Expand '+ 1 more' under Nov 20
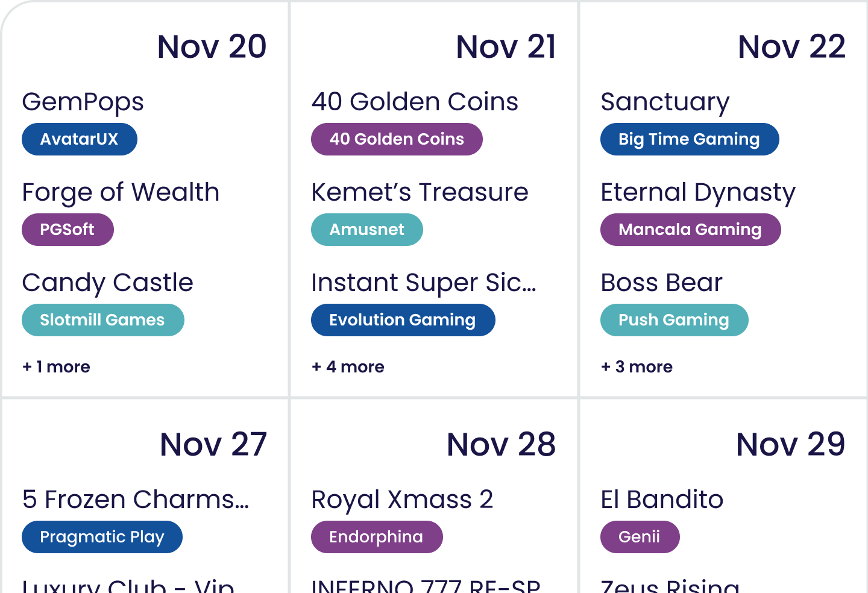The height and width of the screenshot is (593, 868). [x=56, y=367]
